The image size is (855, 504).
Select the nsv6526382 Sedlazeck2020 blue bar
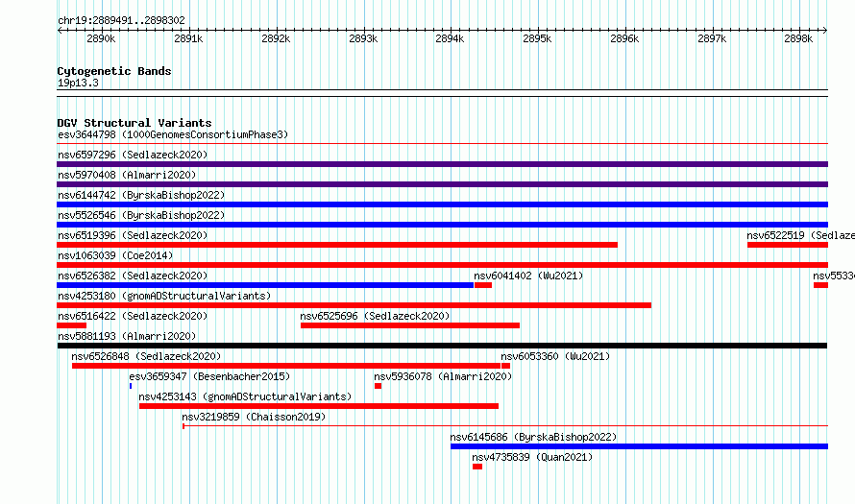tap(265, 285)
